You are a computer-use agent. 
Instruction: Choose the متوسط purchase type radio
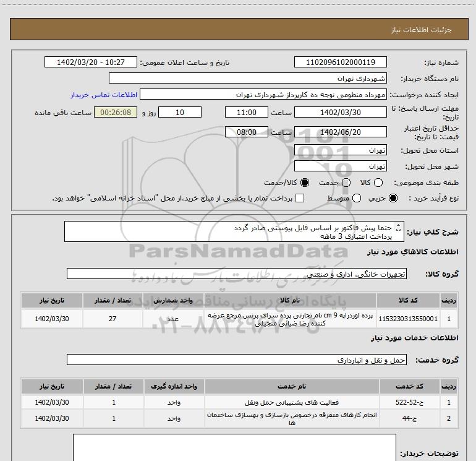(357, 198)
